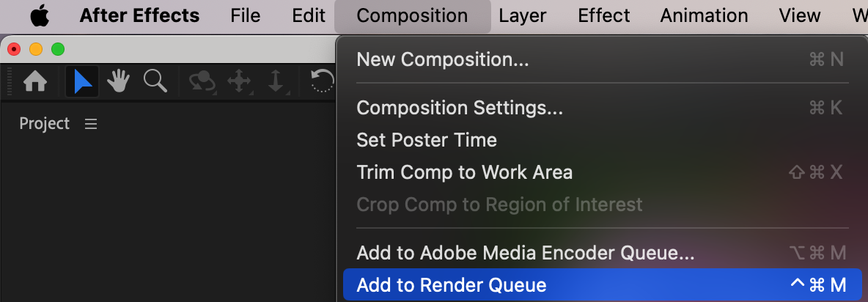
Task: Select Add to Render Queue
Action: click(452, 285)
